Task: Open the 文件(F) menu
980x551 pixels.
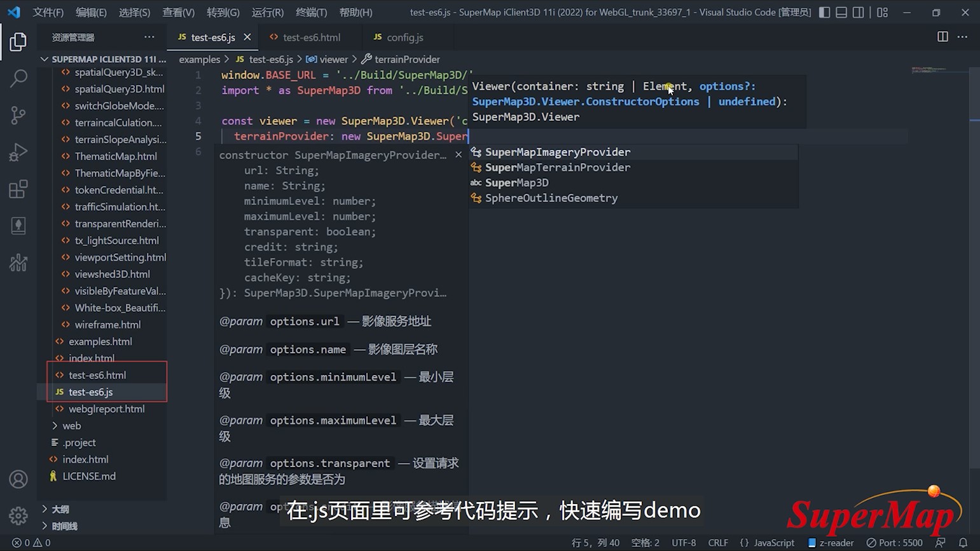Action: click(x=48, y=12)
